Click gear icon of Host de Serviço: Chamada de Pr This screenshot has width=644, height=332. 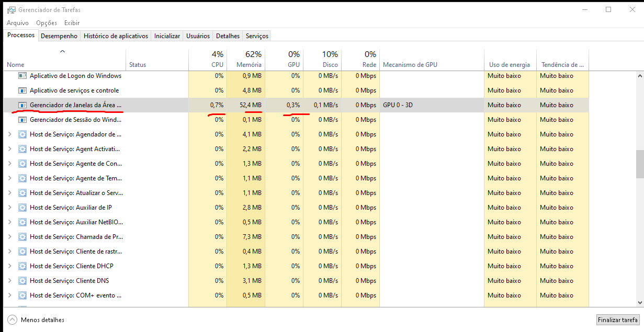[22, 237]
